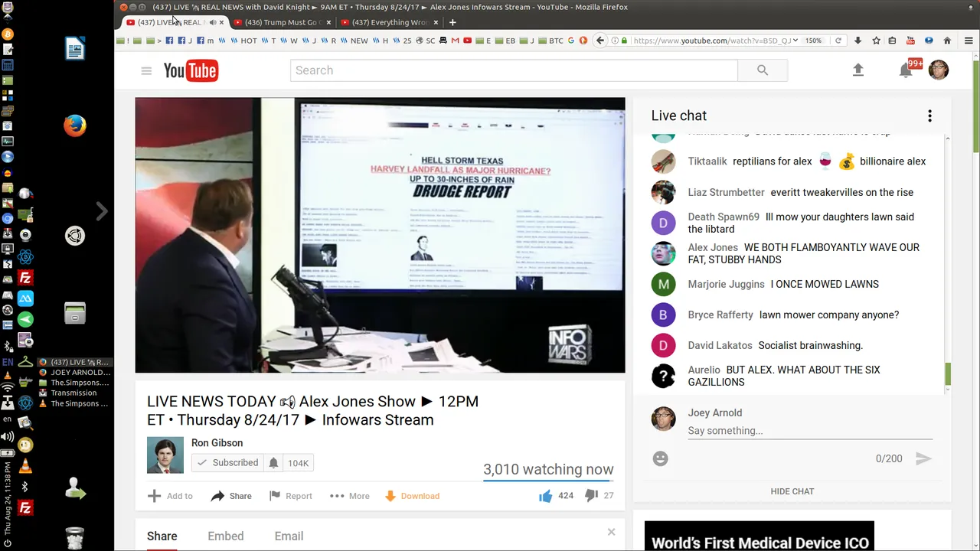
Task: Click HIDE CHAT
Action: click(x=792, y=491)
